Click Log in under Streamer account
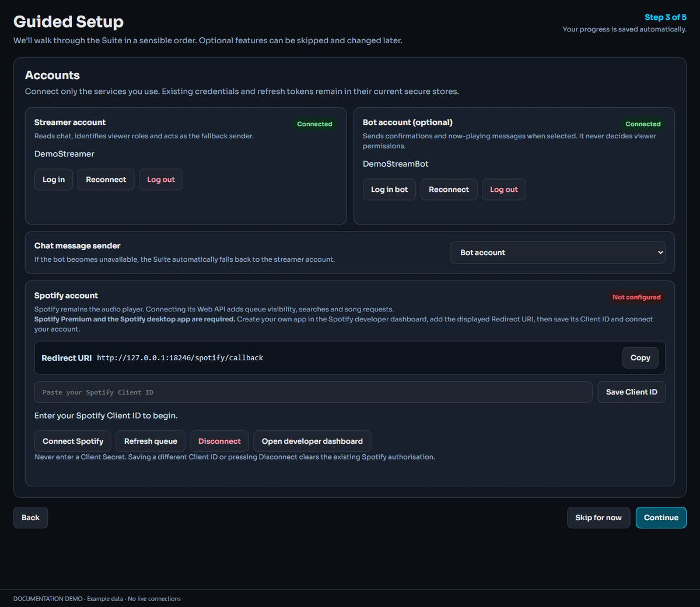700x607 pixels. (54, 180)
